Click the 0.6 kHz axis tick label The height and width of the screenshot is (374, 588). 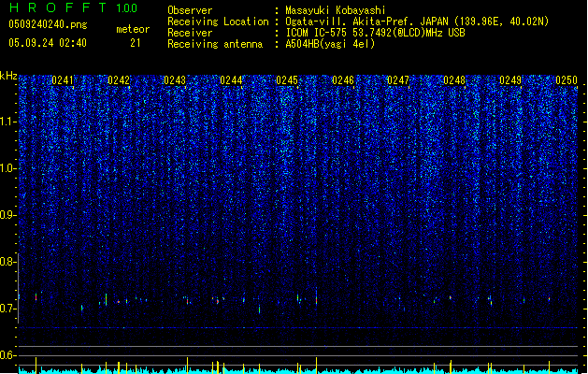tap(7, 355)
